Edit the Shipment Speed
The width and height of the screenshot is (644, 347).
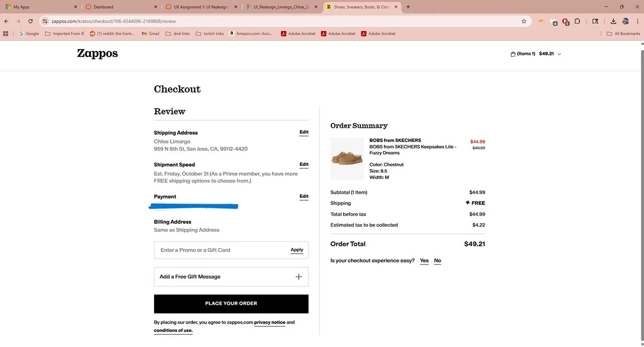(x=304, y=165)
